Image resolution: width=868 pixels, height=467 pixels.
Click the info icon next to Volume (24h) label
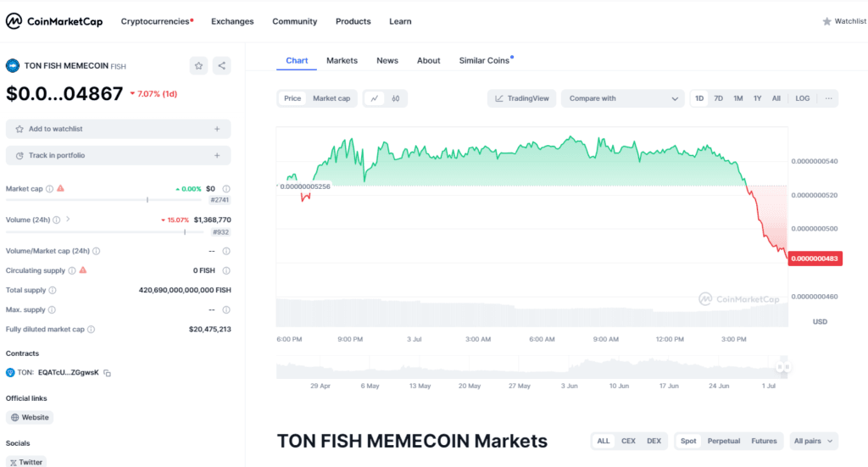coord(57,220)
